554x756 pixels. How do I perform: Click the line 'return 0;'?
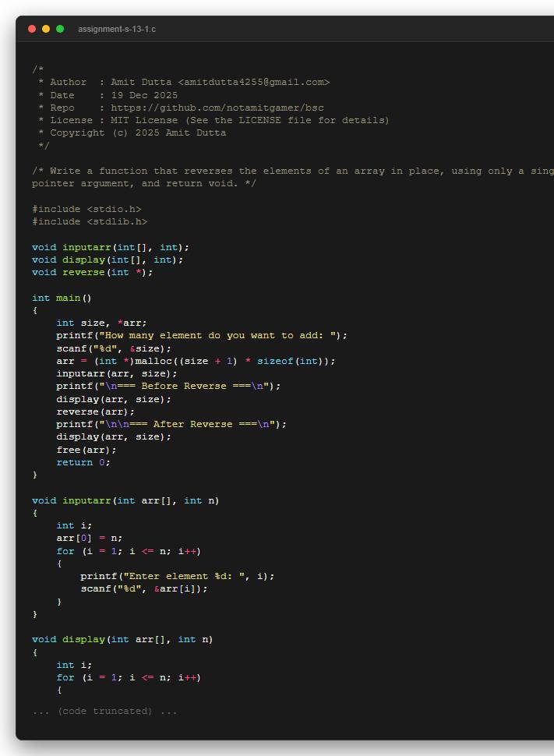tap(83, 462)
